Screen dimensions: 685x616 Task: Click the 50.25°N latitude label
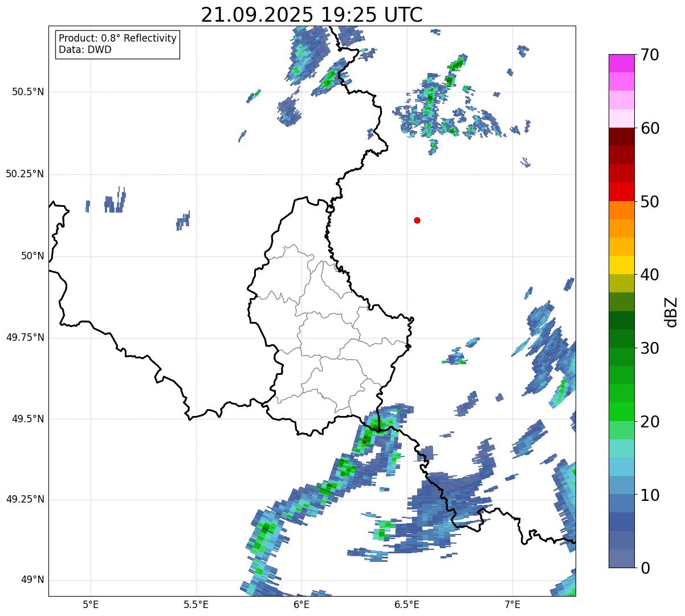coord(25,174)
